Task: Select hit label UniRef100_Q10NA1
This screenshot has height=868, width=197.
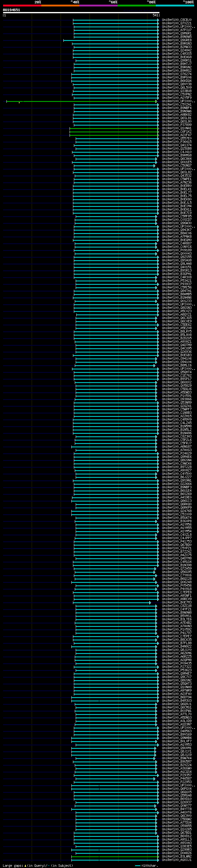Action: (x=176, y=128)
